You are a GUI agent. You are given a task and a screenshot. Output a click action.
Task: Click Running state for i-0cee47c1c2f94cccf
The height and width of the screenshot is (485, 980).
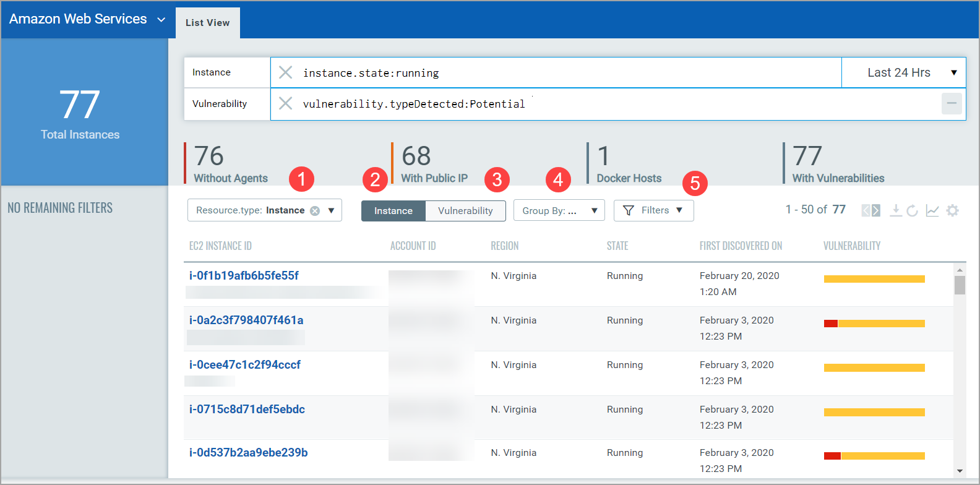click(x=625, y=365)
